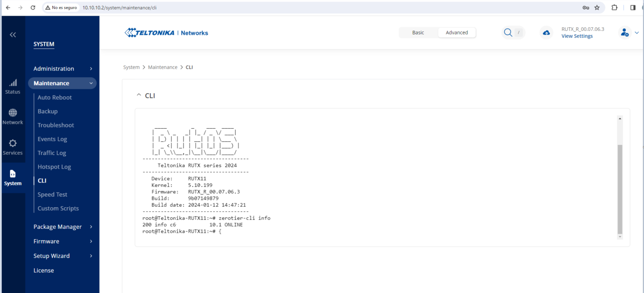Click the '9b07149879' build value
The image size is (644, 293).
coord(203,198)
